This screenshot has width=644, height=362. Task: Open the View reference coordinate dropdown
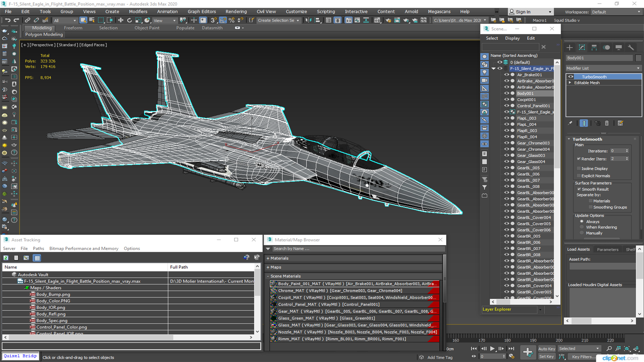pos(165,20)
